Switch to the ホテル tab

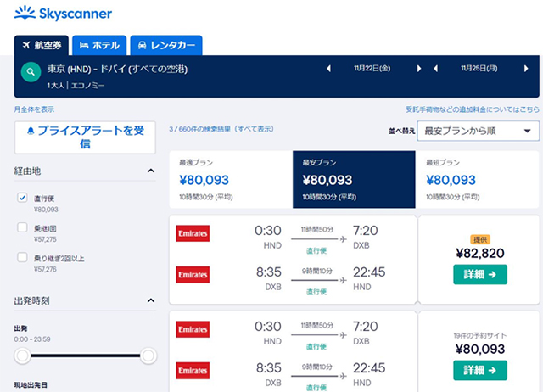coord(100,45)
